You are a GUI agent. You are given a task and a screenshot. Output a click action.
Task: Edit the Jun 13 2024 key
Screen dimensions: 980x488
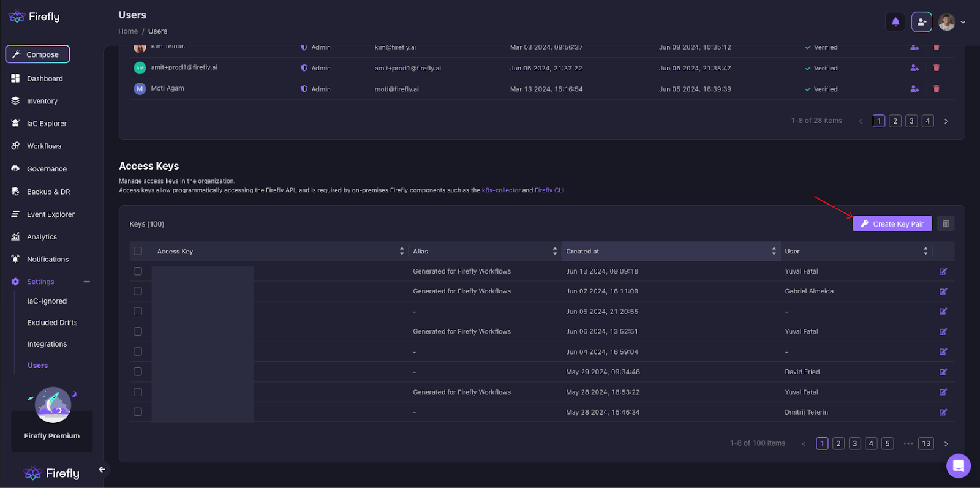943,271
